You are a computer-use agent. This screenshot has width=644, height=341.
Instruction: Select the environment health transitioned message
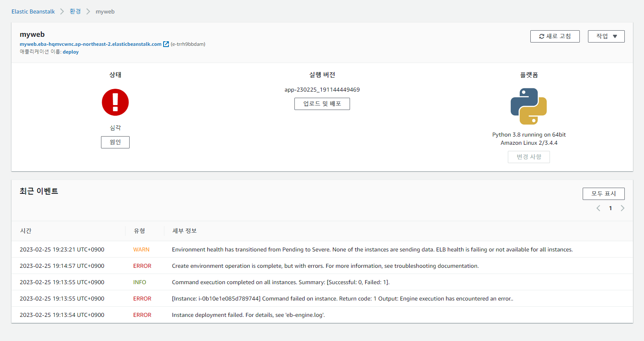pyautogui.click(x=372, y=249)
